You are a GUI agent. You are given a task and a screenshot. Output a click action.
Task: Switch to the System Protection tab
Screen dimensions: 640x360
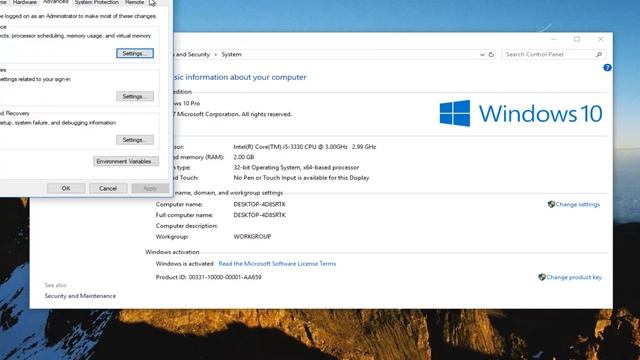click(x=97, y=2)
